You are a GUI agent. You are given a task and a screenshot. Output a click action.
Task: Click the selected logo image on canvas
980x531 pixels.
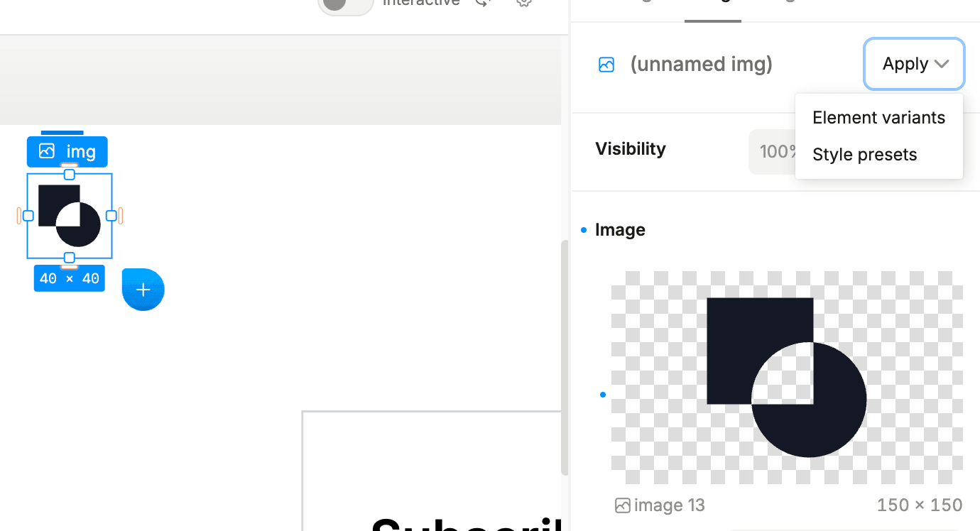coord(70,216)
